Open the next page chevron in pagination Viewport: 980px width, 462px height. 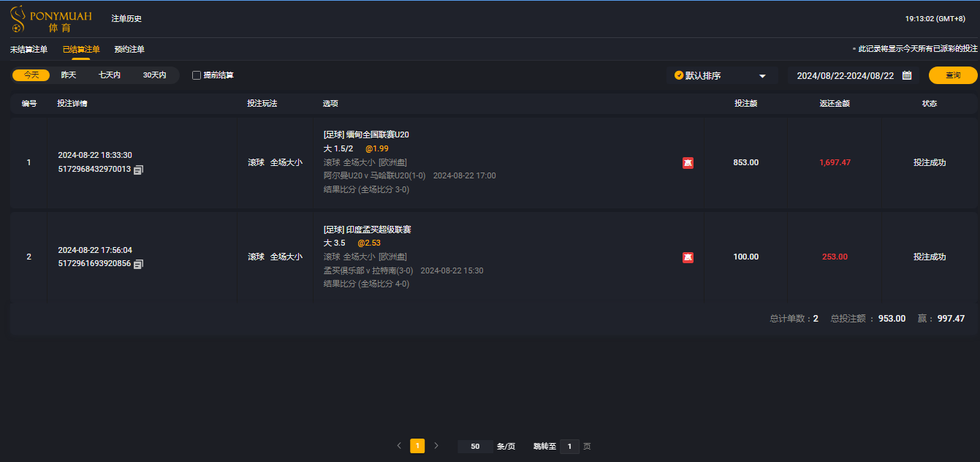point(436,446)
